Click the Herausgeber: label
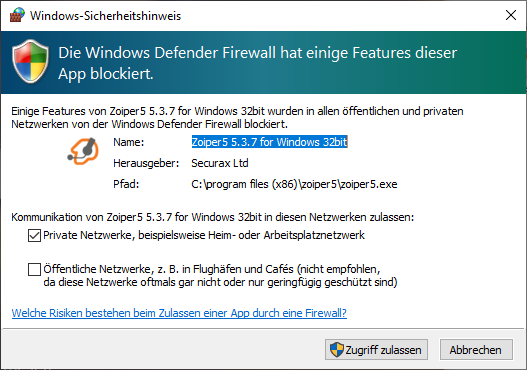Image resolution: width=527 pixels, height=370 pixels. 146,164
